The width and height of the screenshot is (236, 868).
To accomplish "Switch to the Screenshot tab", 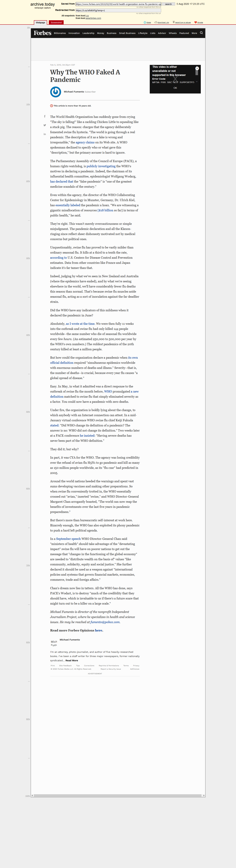I will pyautogui.click(x=56, y=23).
